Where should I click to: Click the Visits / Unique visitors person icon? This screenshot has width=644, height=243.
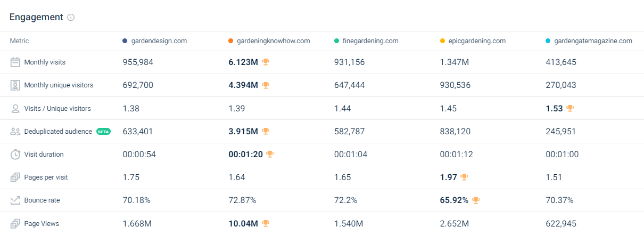click(x=15, y=109)
